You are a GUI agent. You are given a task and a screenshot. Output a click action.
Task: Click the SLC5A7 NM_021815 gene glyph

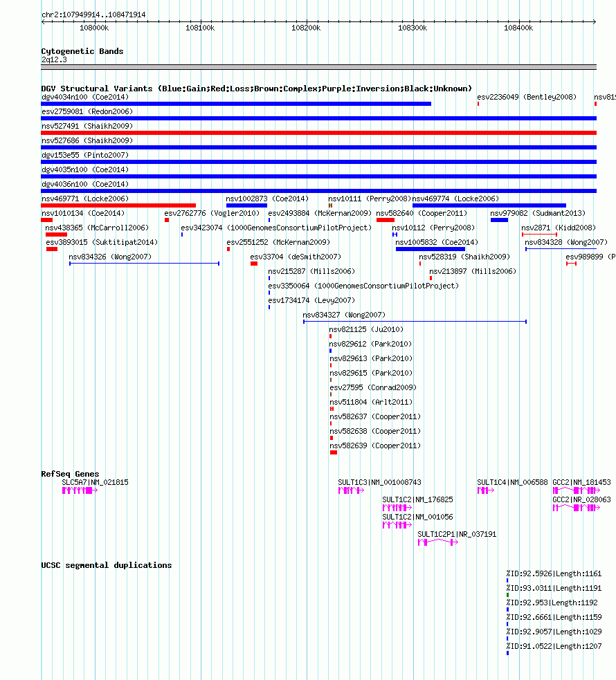80,490
